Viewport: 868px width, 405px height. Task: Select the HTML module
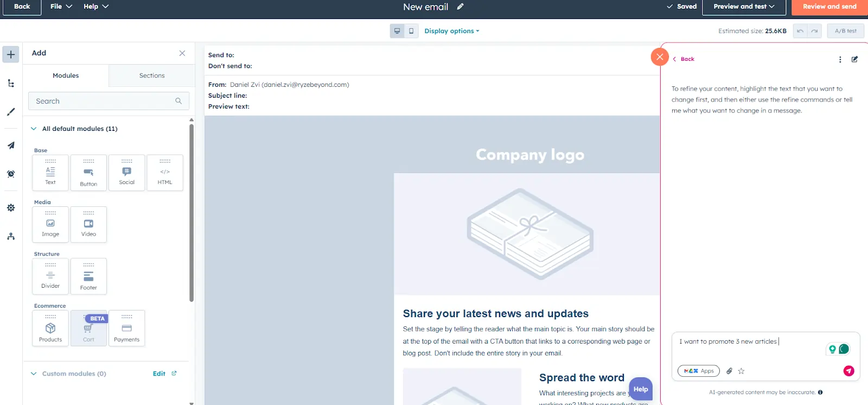165,173
